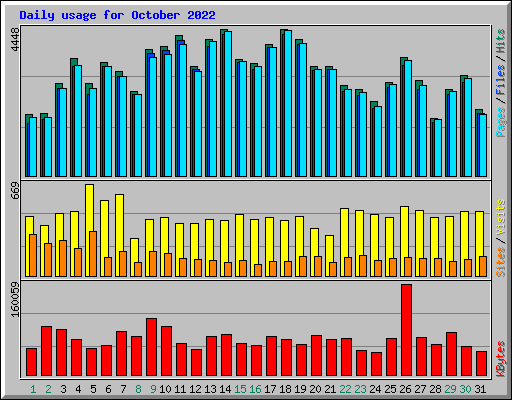Click day label '9' on x-axis
Viewport: 512px width, 400px height.
point(153,389)
